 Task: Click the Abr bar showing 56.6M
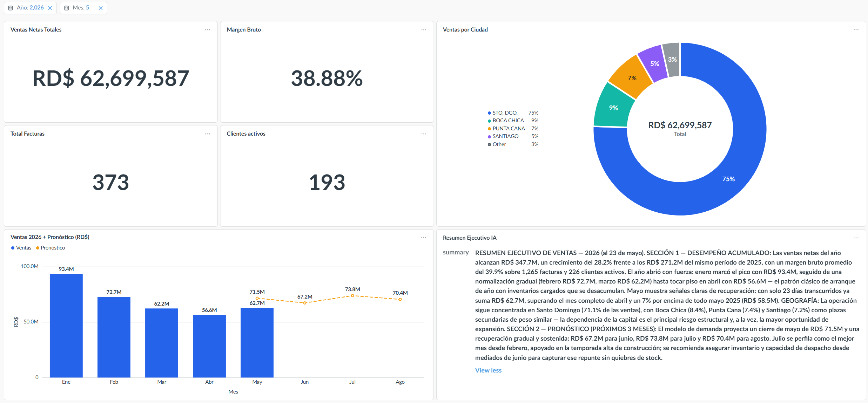tap(209, 346)
